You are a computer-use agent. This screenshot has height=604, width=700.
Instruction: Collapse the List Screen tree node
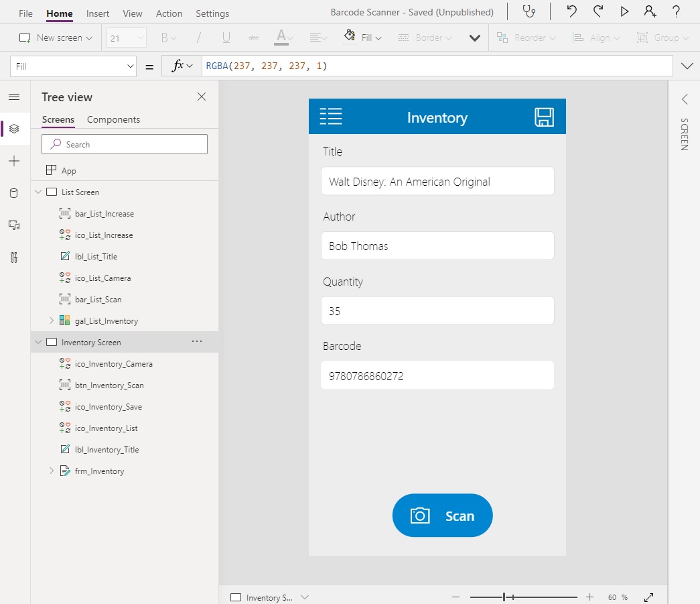[x=38, y=192]
